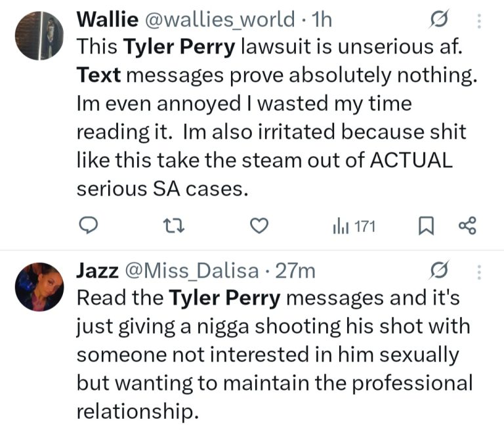Image resolution: width=504 pixels, height=430 pixels.
Task: Open Wallie's profile picture
Action: click(39, 35)
